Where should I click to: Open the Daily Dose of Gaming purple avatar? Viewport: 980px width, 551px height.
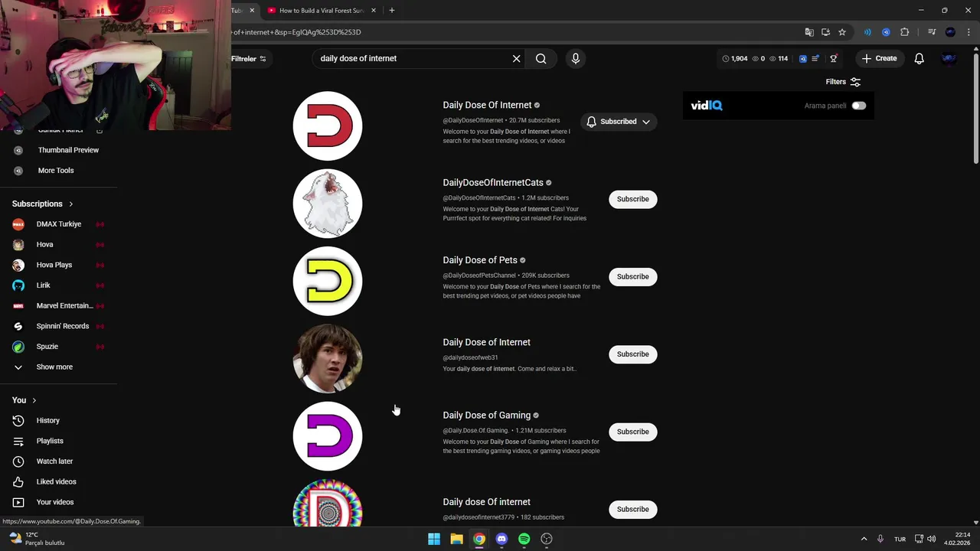click(328, 436)
